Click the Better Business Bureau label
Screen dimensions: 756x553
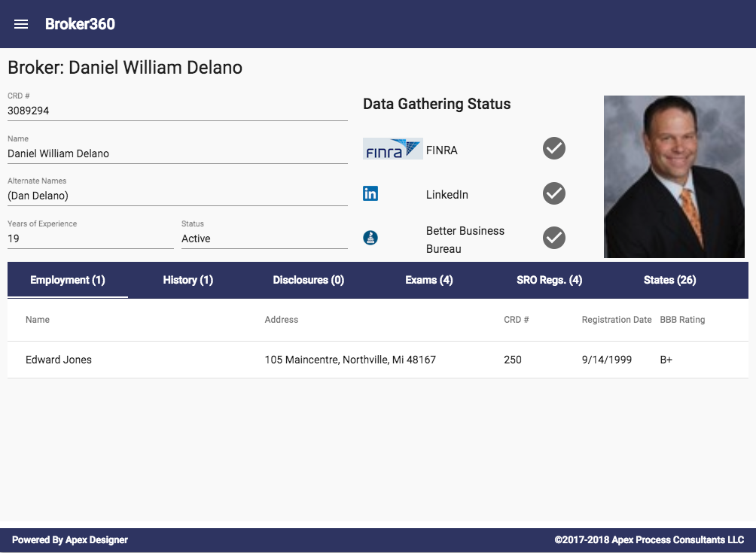(465, 240)
